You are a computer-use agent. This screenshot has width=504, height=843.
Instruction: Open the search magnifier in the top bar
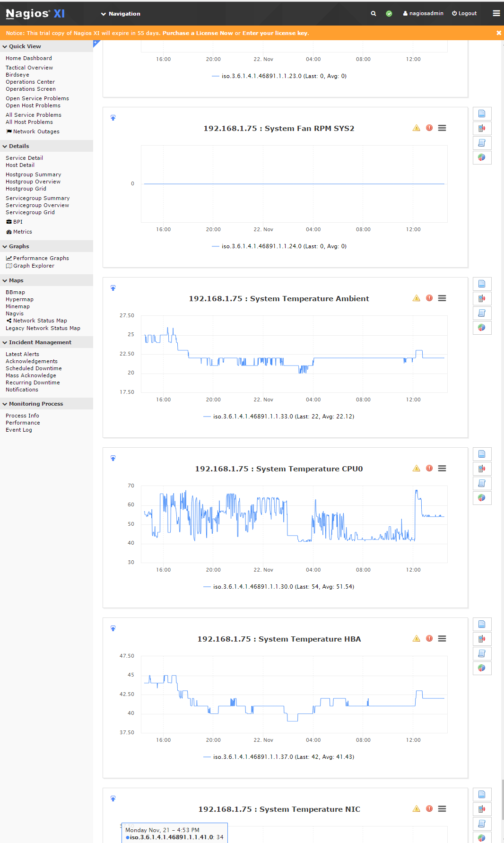pyautogui.click(x=374, y=14)
